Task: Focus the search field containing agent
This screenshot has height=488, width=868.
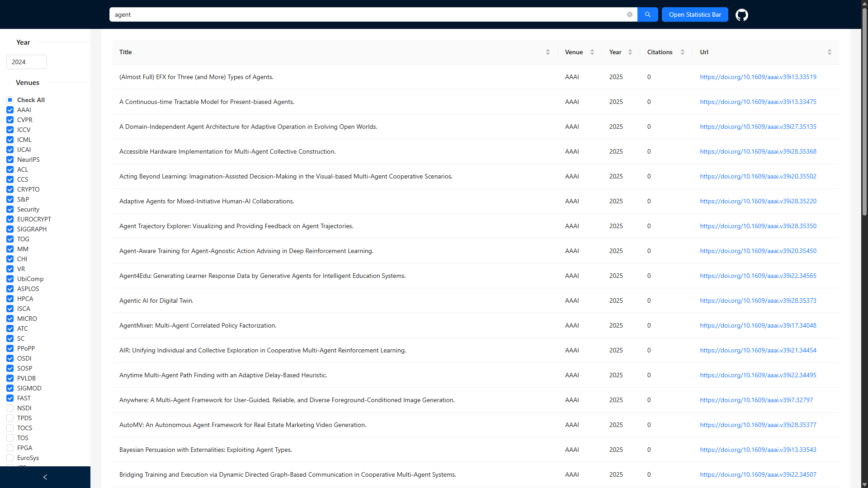Action: click(x=362, y=14)
